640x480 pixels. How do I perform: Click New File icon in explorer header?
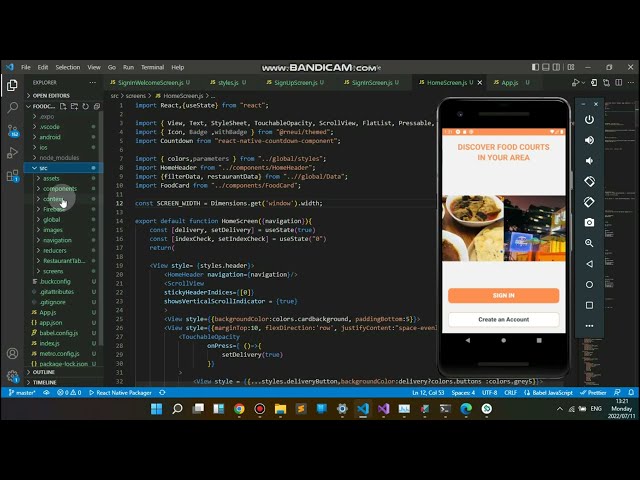63,107
